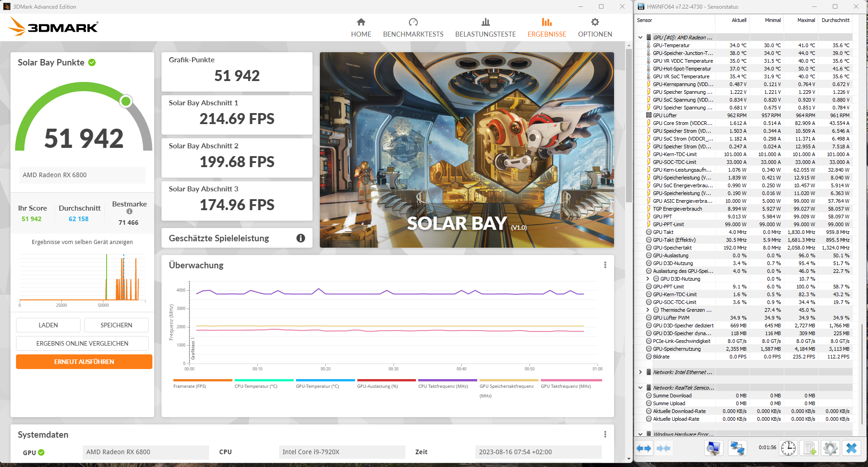Click the HWiNFO monitor with magnifier icon
Viewport: 868px width, 467px height.
(713, 448)
